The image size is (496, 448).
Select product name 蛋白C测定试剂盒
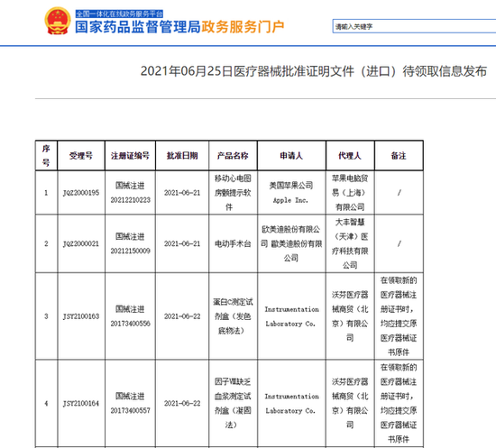(233, 316)
